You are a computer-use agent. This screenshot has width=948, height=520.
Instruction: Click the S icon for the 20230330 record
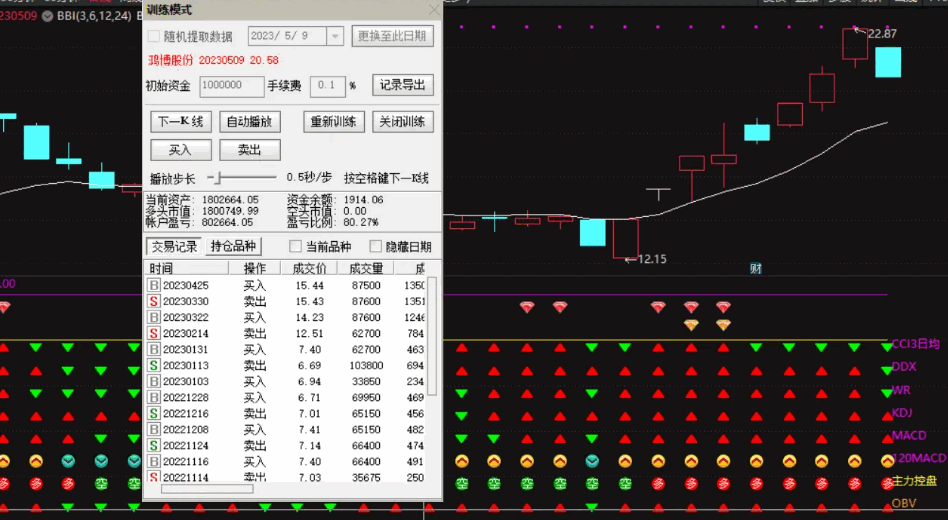[x=154, y=301]
